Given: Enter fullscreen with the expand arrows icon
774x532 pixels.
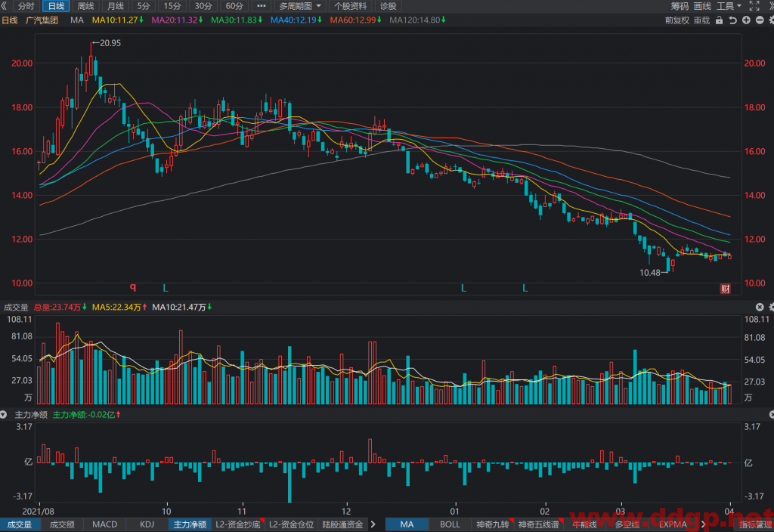Looking at the screenshot, I should [754, 6].
